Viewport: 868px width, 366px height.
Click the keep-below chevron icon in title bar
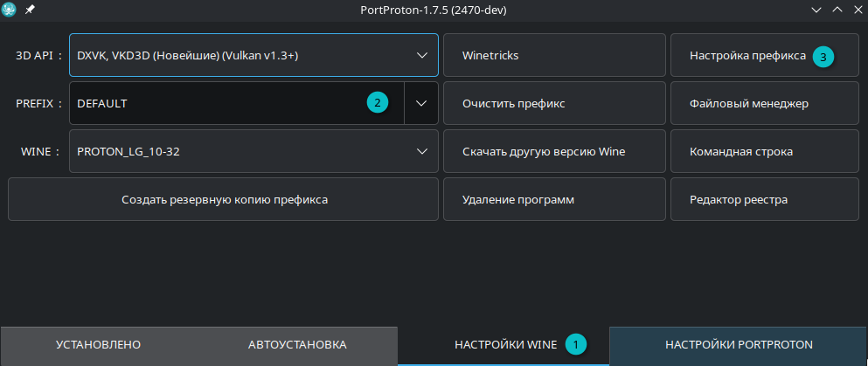tap(816, 10)
